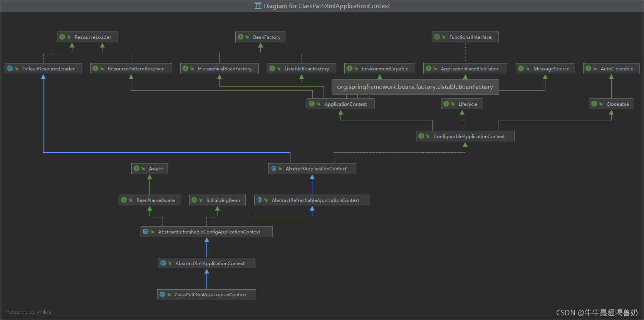Click the interface icon on HierarchicalBeanFactory node
The height and width of the screenshot is (320, 644).
(x=186, y=68)
